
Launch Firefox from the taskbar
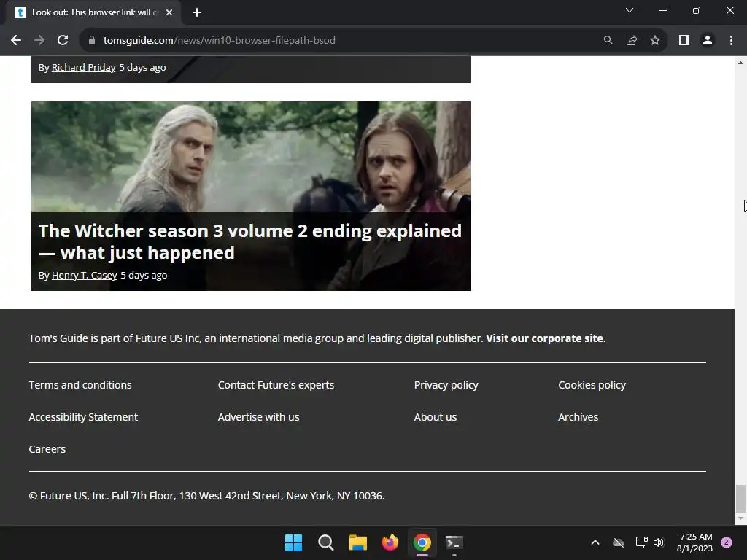(x=390, y=542)
